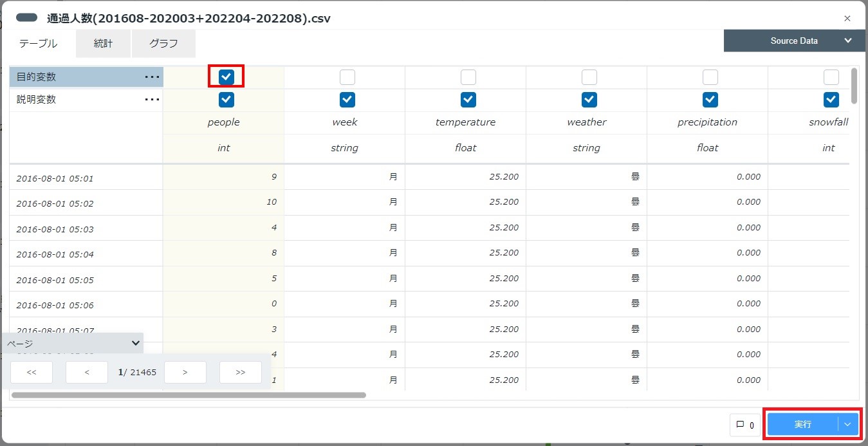
Task: Click the int type under people
Action: (x=223, y=148)
